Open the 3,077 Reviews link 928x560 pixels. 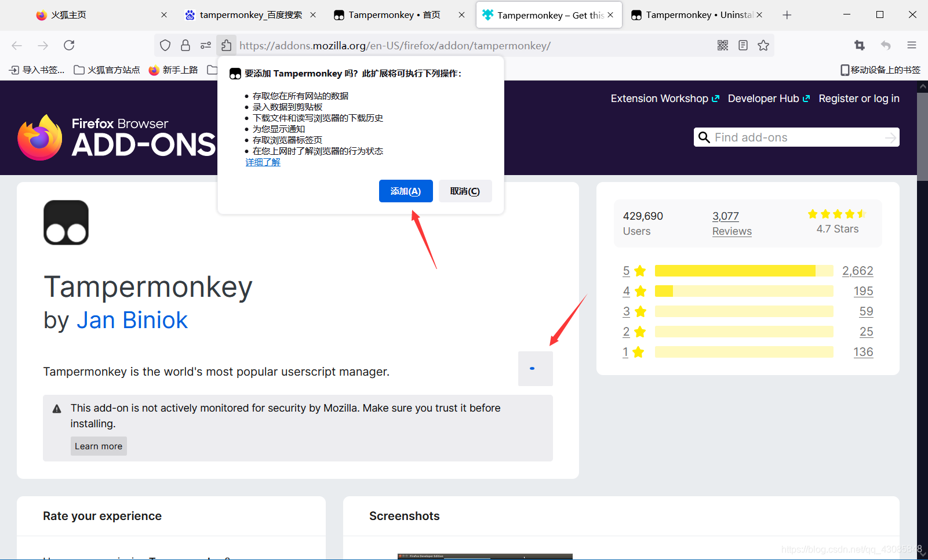[x=732, y=223]
